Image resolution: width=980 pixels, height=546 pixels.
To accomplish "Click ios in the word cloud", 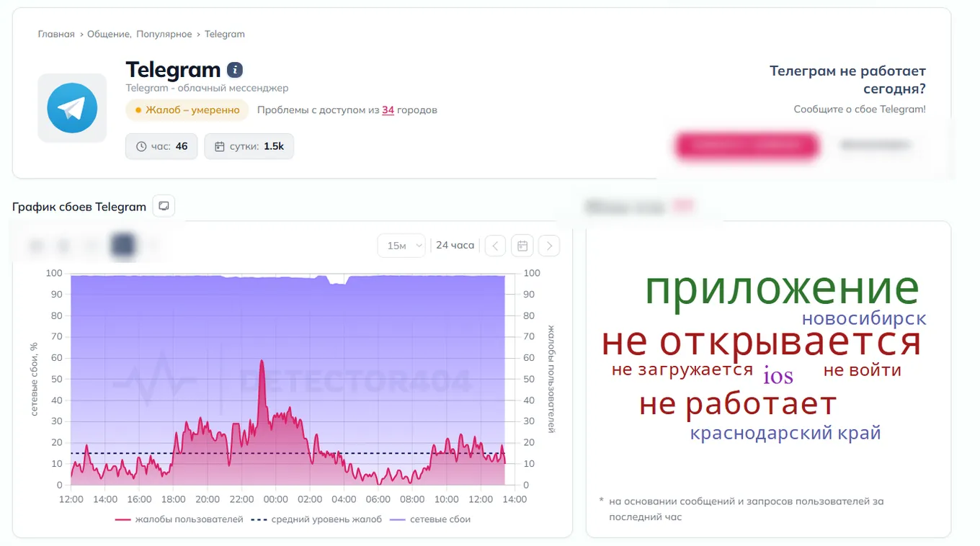I will click(x=778, y=375).
